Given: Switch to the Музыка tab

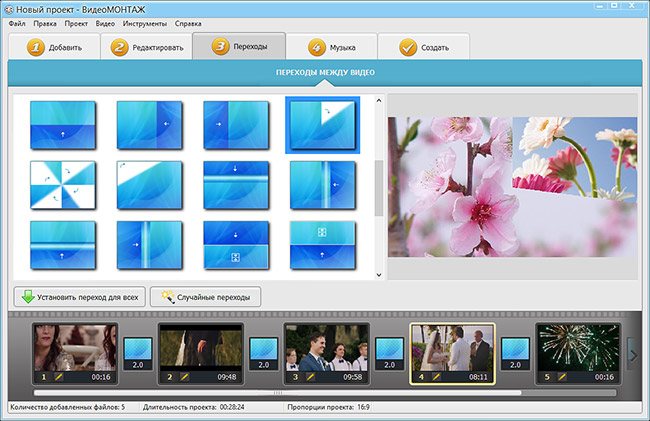Looking at the screenshot, I should 334,47.
